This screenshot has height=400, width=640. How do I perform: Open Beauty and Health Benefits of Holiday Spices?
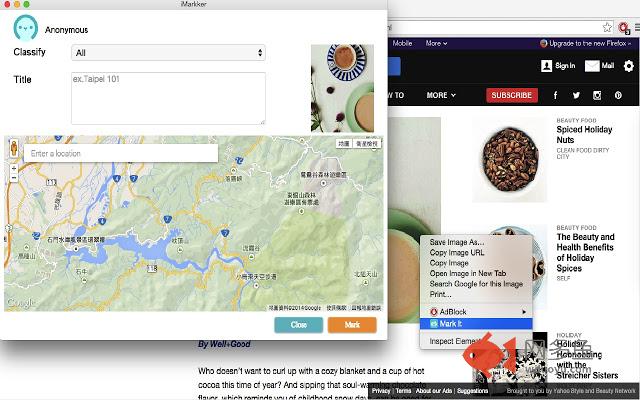(x=585, y=252)
